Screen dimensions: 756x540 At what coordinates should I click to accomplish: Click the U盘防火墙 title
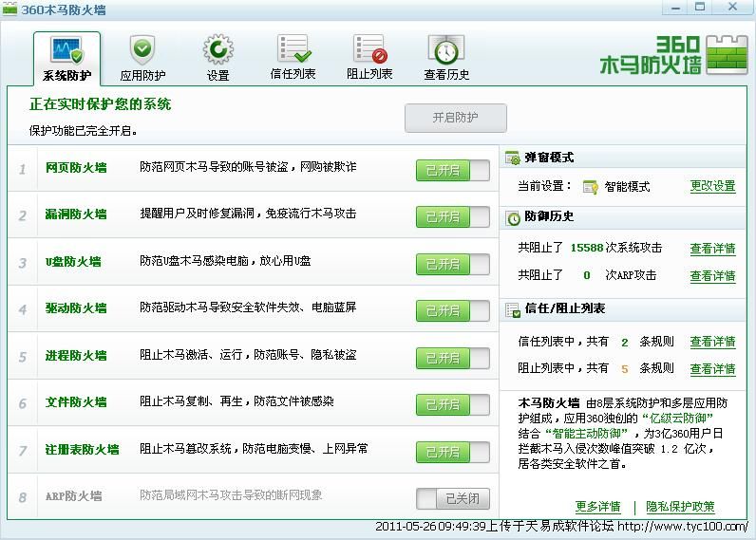coord(73,262)
